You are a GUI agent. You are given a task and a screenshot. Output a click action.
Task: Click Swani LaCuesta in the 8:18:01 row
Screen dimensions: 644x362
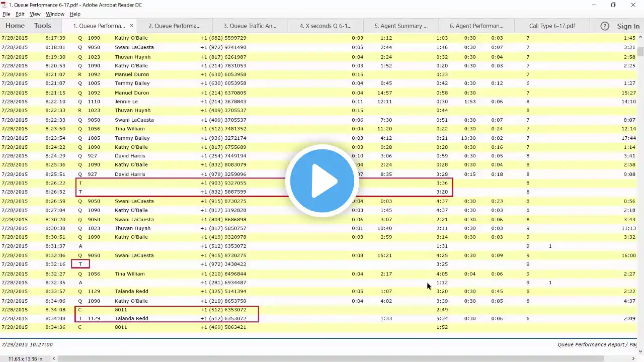pos(134,47)
